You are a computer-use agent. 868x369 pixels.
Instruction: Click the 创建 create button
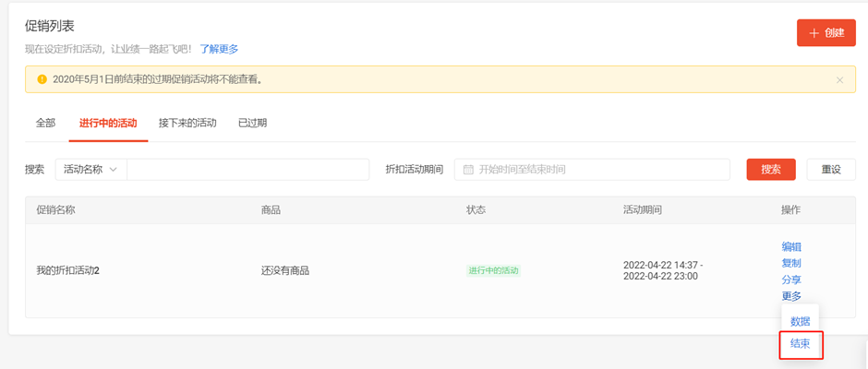[x=826, y=32]
